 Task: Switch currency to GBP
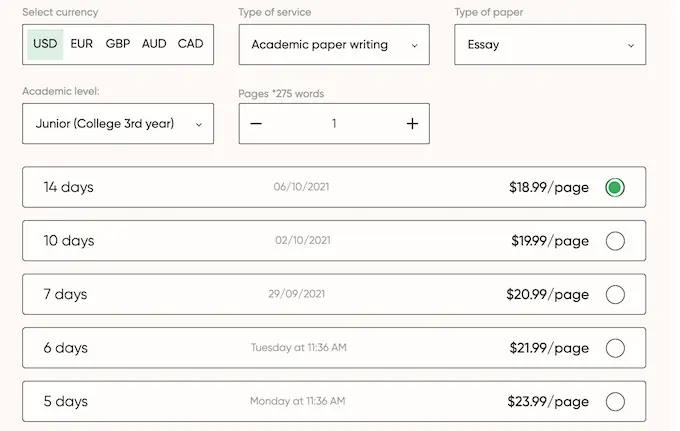(x=118, y=44)
